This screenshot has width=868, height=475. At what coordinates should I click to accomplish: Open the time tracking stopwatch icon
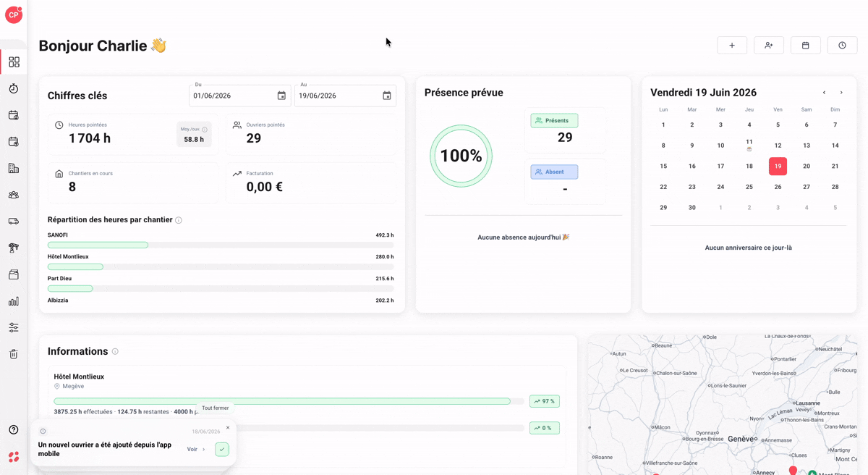[x=14, y=88]
